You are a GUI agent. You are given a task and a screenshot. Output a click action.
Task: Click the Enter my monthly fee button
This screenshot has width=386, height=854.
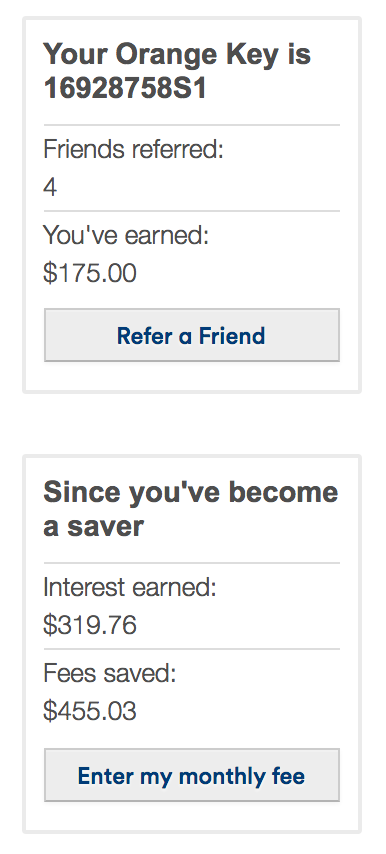192,775
